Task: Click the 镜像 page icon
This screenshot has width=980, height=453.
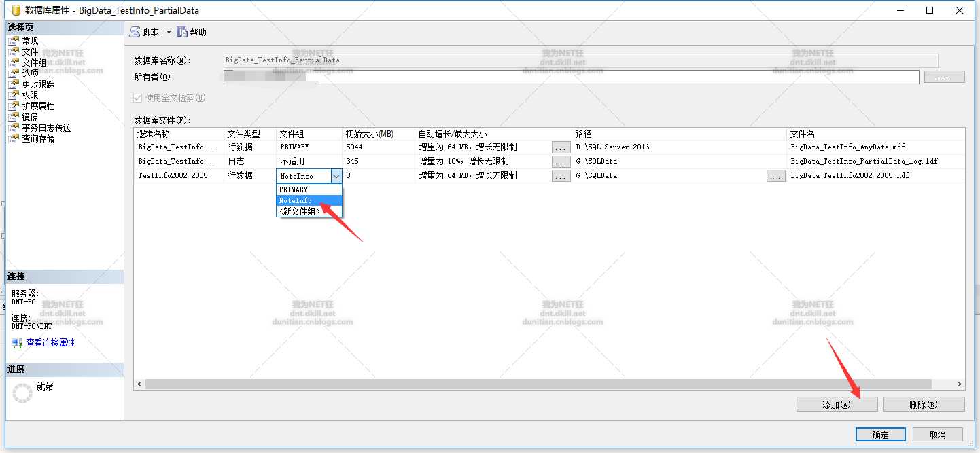Action: pos(14,117)
